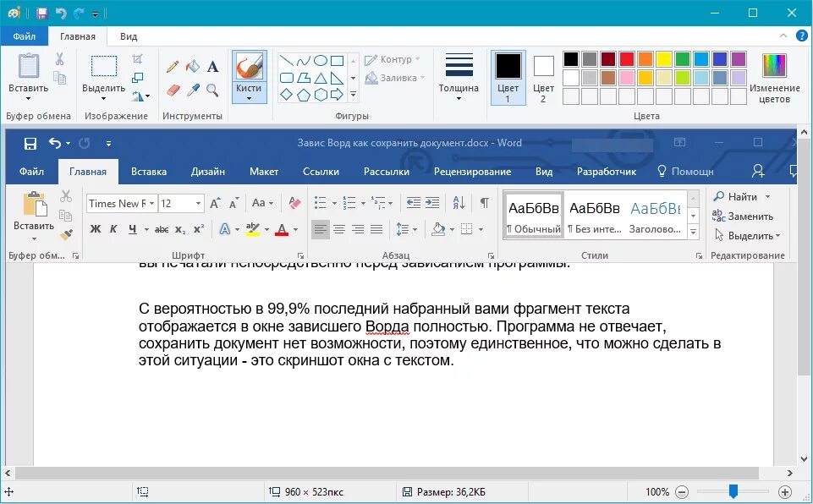Toggle Italic К in Word window
Screen dimensions: 813x504
tap(113, 228)
